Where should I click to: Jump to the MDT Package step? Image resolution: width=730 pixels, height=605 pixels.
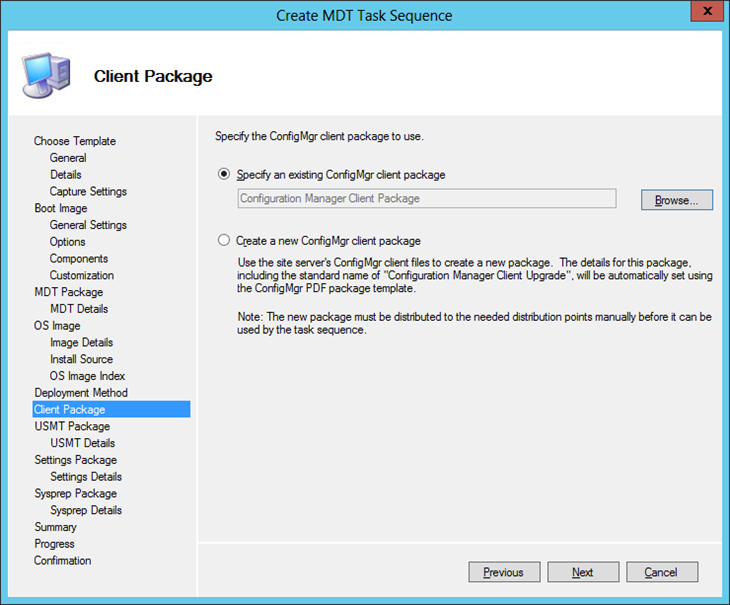tap(68, 292)
